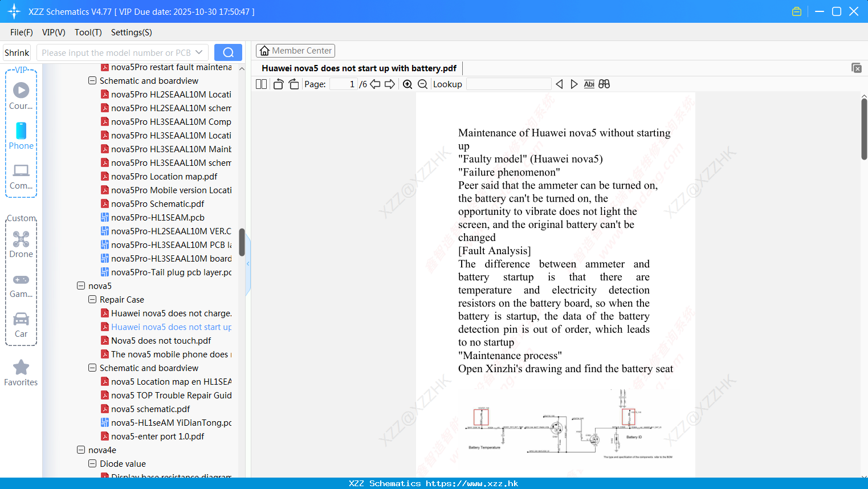The height and width of the screenshot is (489, 868).
Task: Click the document vertical scrollbar thumb
Action: tap(864, 129)
